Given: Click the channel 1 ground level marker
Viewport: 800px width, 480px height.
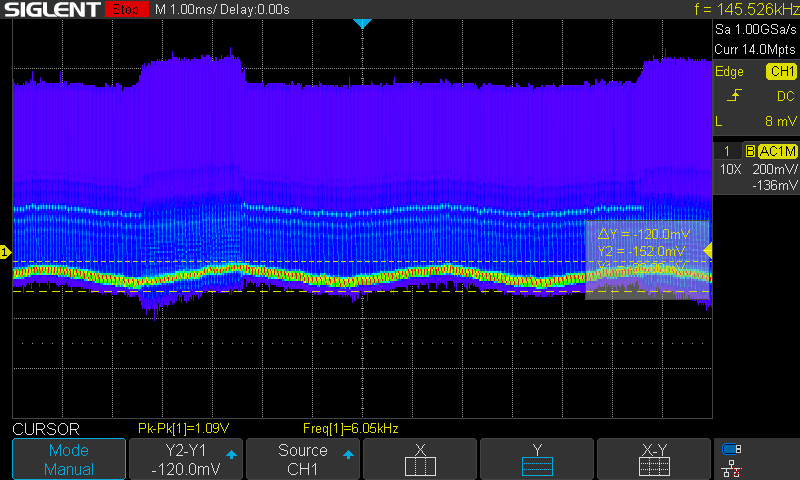Looking at the screenshot, I should 5,253.
